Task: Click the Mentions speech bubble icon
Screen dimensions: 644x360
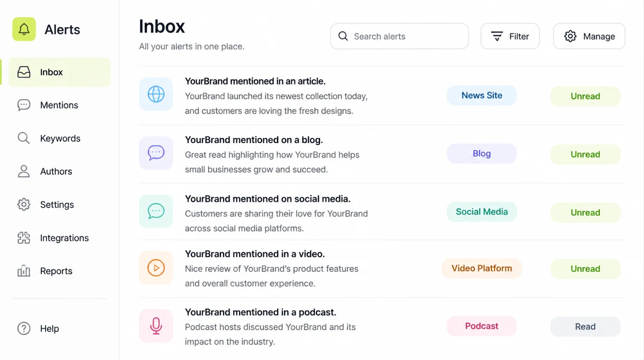Action: pyautogui.click(x=24, y=105)
